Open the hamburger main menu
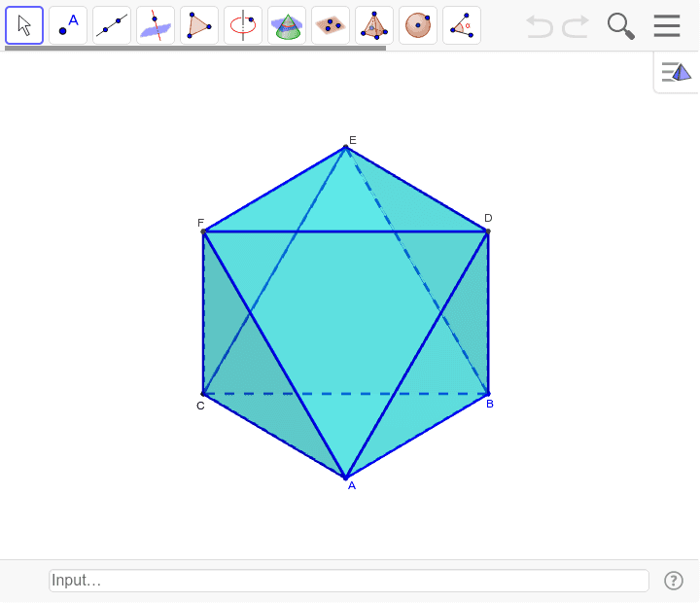Viewport: 700px width, 603px height. (x=667, y=26)
